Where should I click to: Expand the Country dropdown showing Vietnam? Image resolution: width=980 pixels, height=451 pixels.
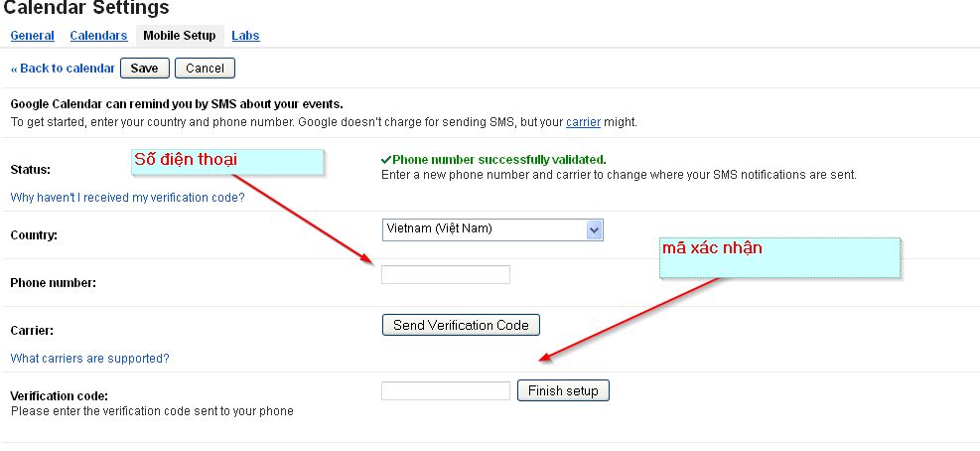click(492, 229)
